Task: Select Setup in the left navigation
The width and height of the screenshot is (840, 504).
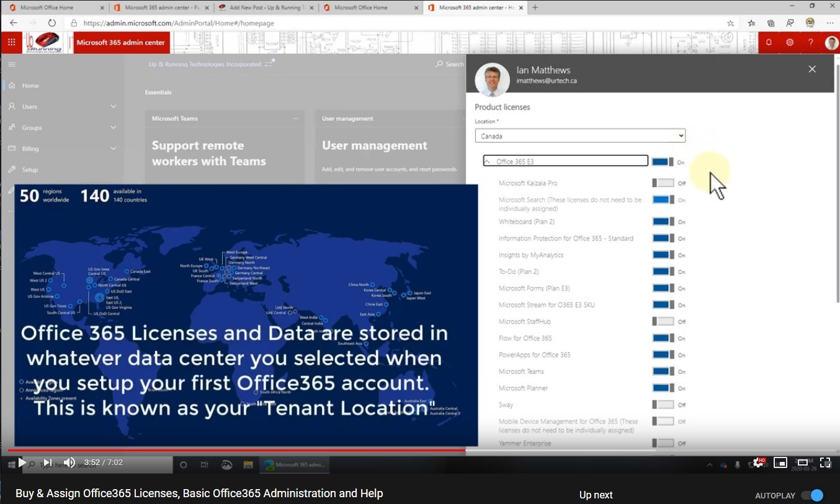Action: (x=30, y=170)
